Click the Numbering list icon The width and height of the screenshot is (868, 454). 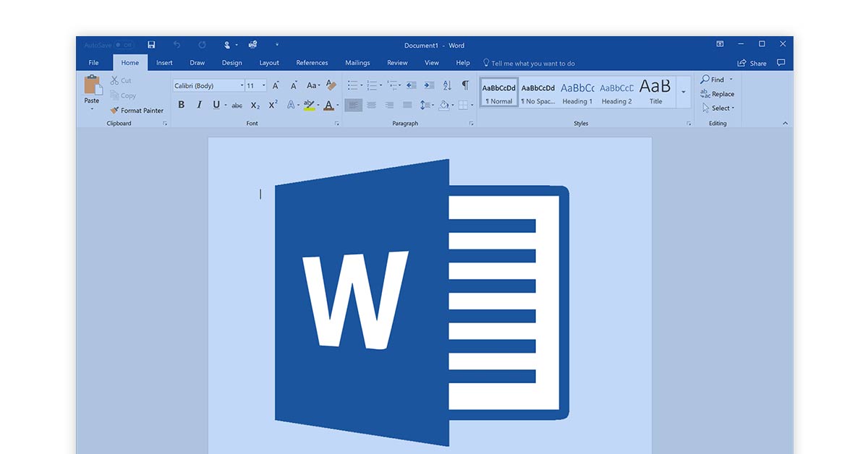(x=373, y=85)
